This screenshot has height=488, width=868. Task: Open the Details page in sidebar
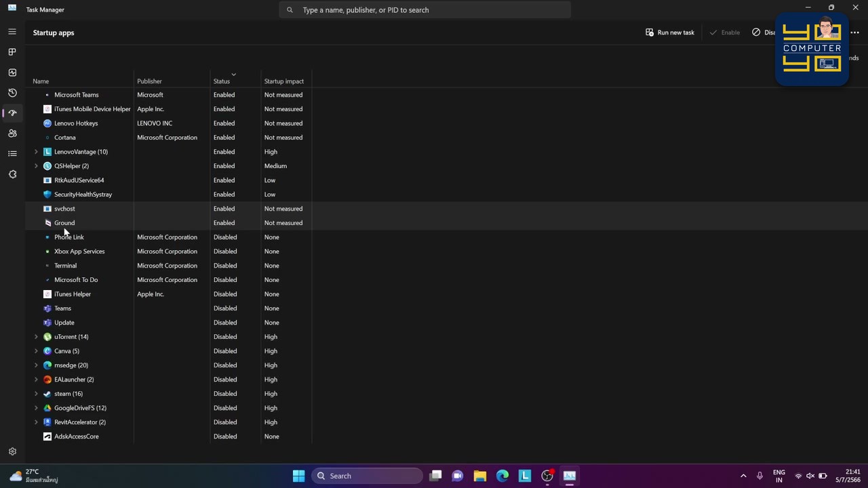[x=12, y=154]
